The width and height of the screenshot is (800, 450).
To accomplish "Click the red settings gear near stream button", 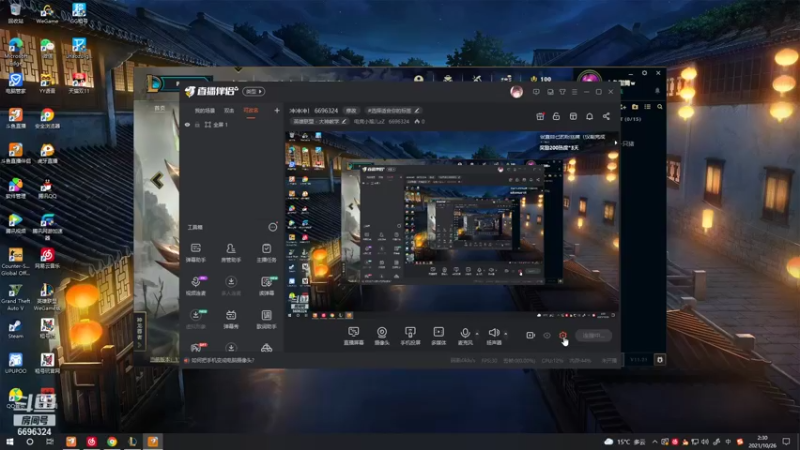I will tap(563, 335).
